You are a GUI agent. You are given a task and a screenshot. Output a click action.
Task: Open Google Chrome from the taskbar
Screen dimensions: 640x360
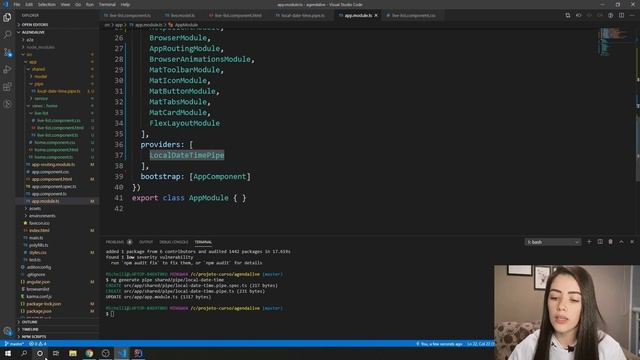[89, 353]
